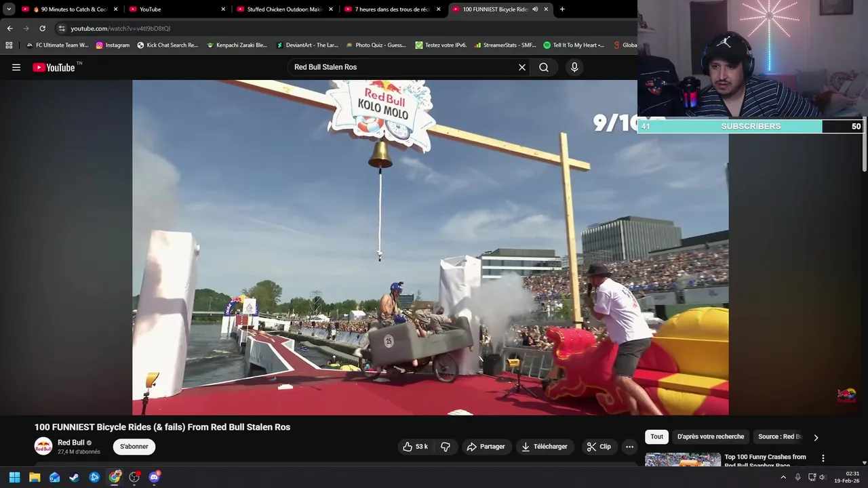
Task: Open 'Tell It To My Heart' bookmark
Action: (574, 45)
